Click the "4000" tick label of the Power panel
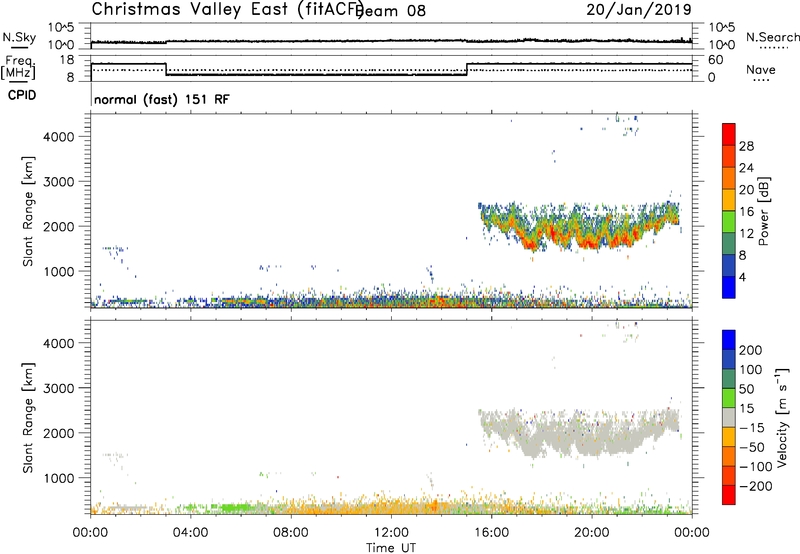This screenshot has height=554, width=800. pyautogui.click(x=58, y=137)
